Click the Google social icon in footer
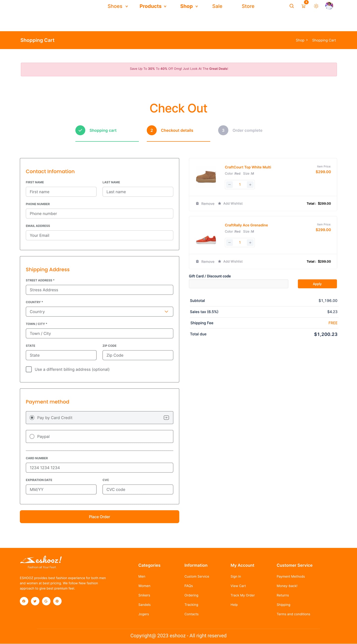357x644 pixels. pyautogui.click(x=46, y=601)
